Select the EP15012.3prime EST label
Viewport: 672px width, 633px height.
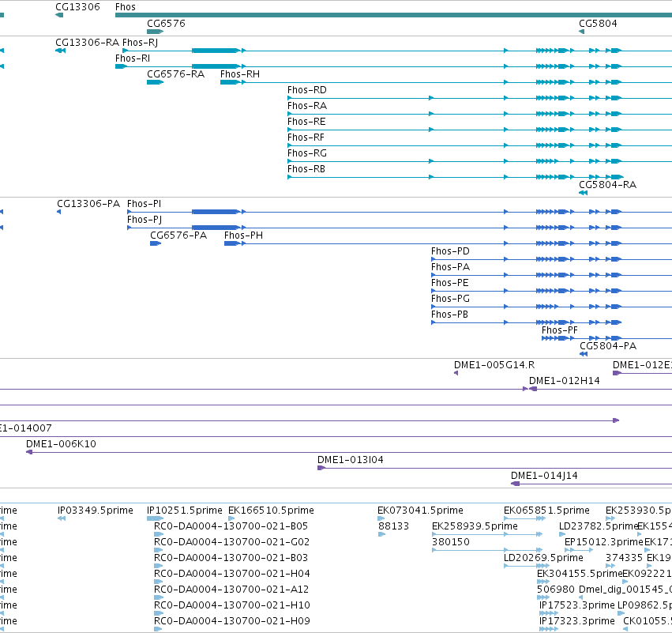(x=604, y=542)
